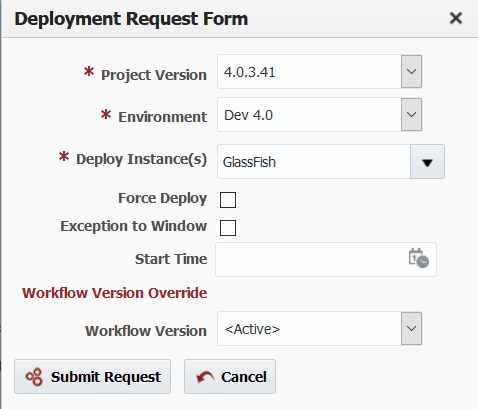Expand the Deploy Instance(s) black triangle arrow
478x409 pixels.
[x=427, y=162]
